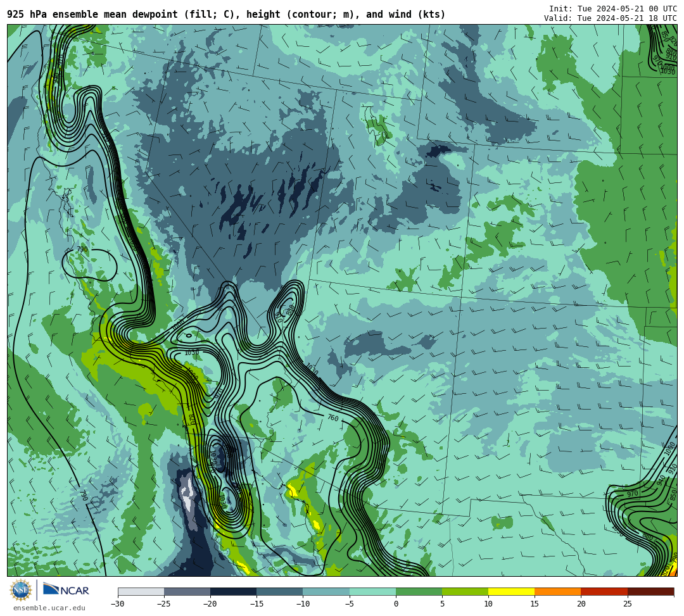Select the -10 to -5 teal swatch
Viewport: 684px width, 616px height.
(x=326, y=591)
